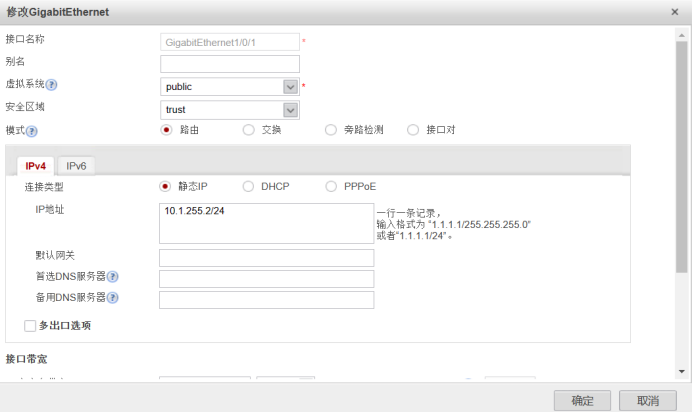Click the 备用DNS服务器 input field

coord(267,300)
